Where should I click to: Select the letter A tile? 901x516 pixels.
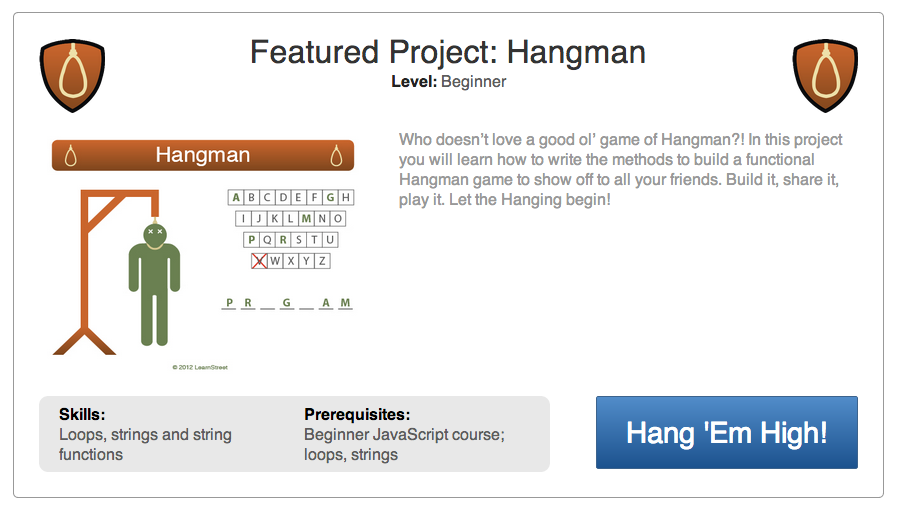[236, 197]
